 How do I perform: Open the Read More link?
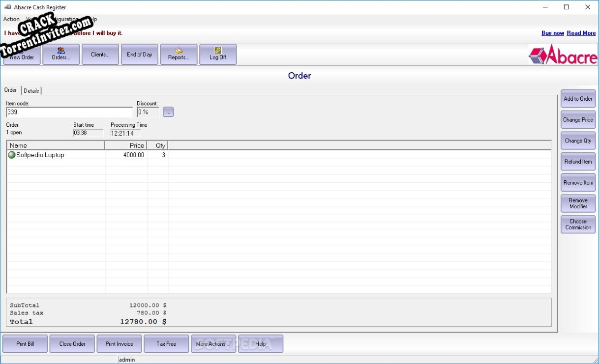[x=581, y=33]
